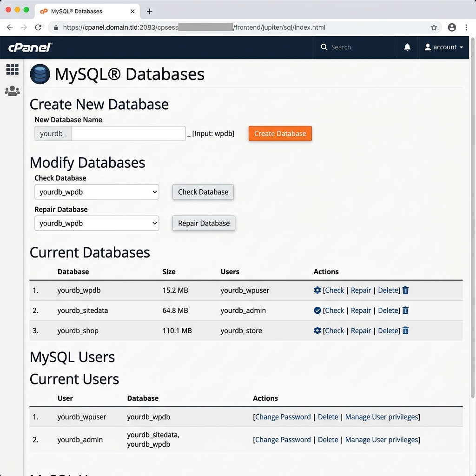Click the page vertical scrollbar
The height and width of the screenshot is (476, 476).
coord(473,217)
